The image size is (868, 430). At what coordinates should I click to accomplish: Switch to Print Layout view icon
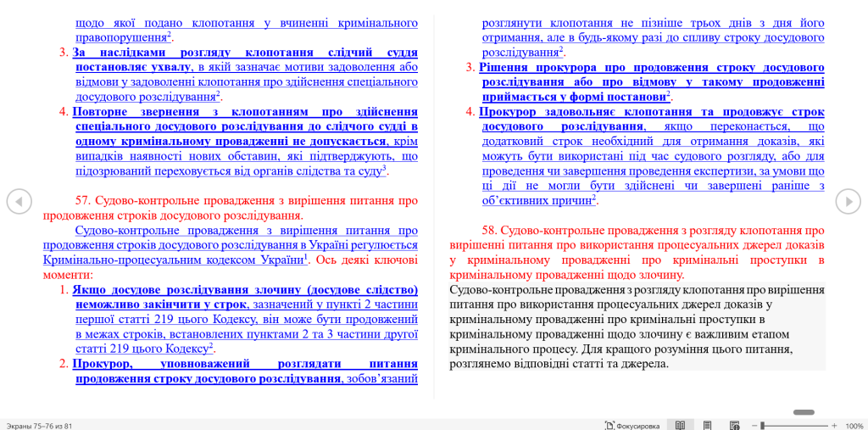pos(708,425)
